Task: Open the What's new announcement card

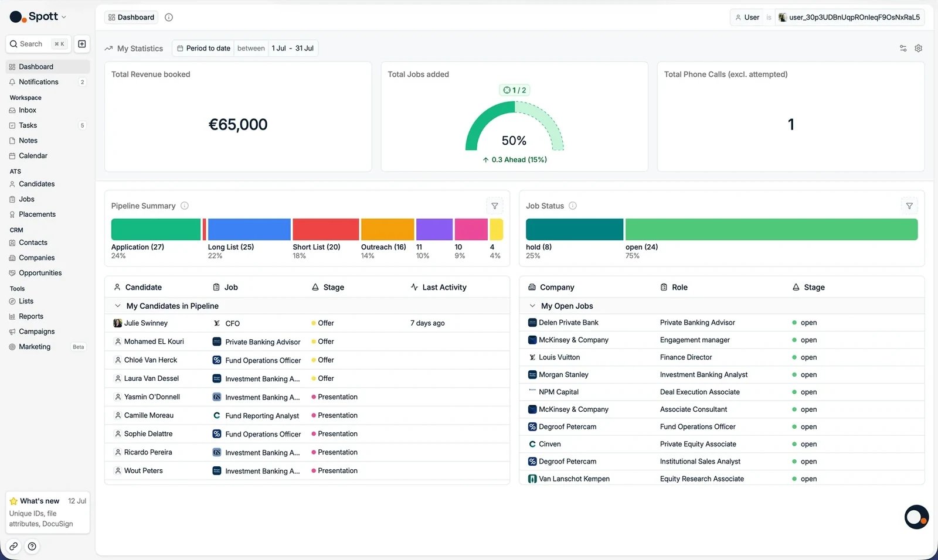Action: click(47, 512)
